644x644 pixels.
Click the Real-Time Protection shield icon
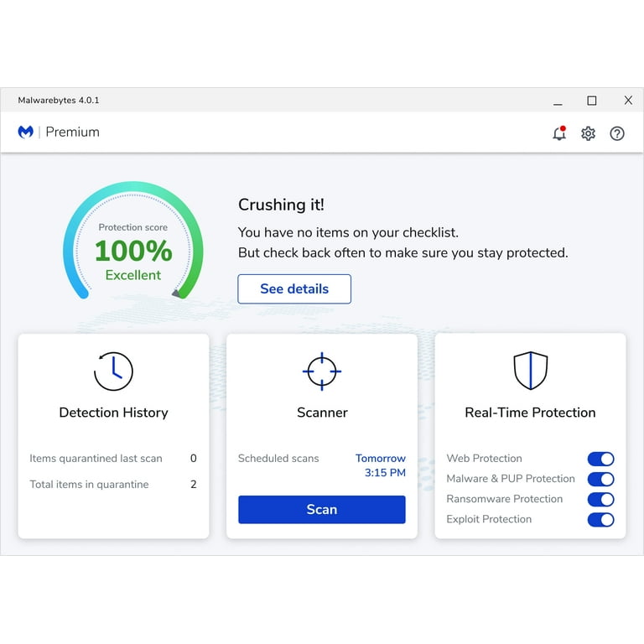530,371
